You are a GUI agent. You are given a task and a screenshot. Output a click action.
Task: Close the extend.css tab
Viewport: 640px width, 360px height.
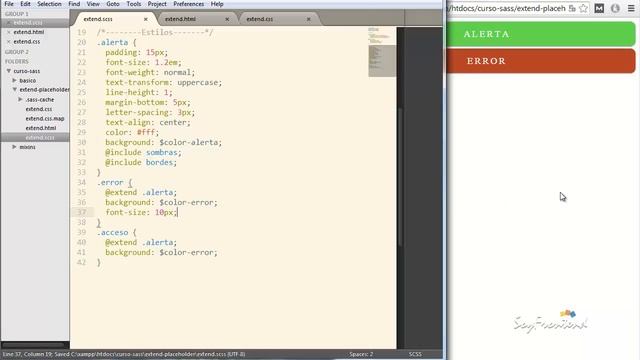[309, 19]
